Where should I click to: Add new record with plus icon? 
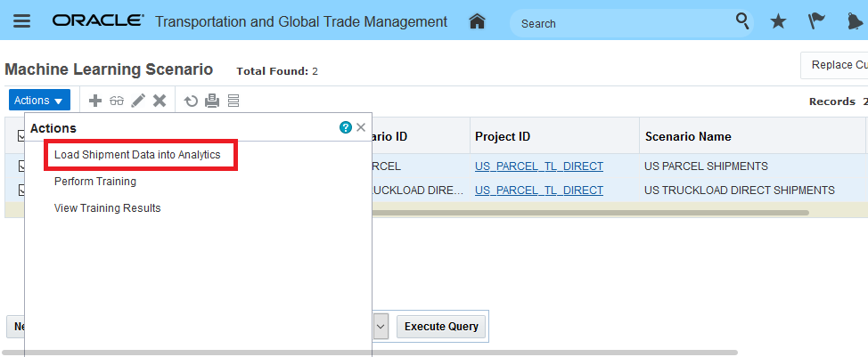(x=94, y=101)
